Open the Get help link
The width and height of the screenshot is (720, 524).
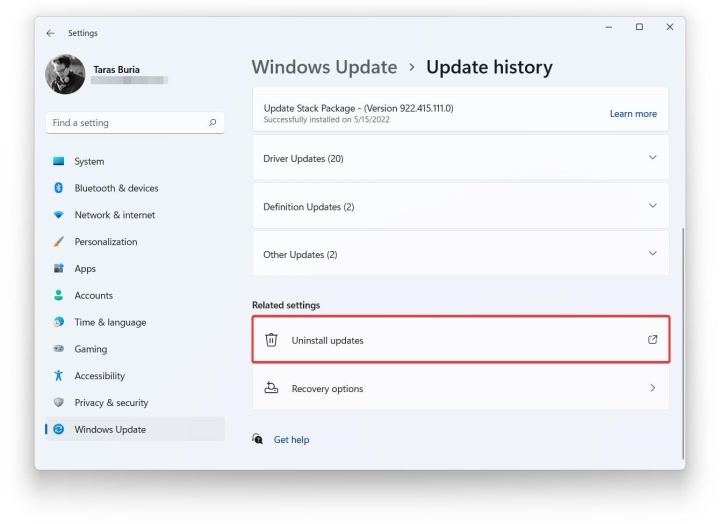(x=291, y=439)
